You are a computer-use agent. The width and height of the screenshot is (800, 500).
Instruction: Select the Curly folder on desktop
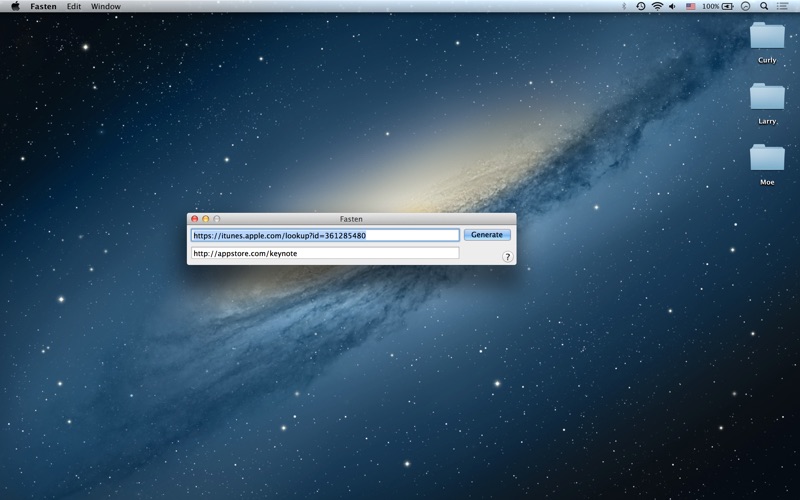pyautogui.click(x=767, y=43)
